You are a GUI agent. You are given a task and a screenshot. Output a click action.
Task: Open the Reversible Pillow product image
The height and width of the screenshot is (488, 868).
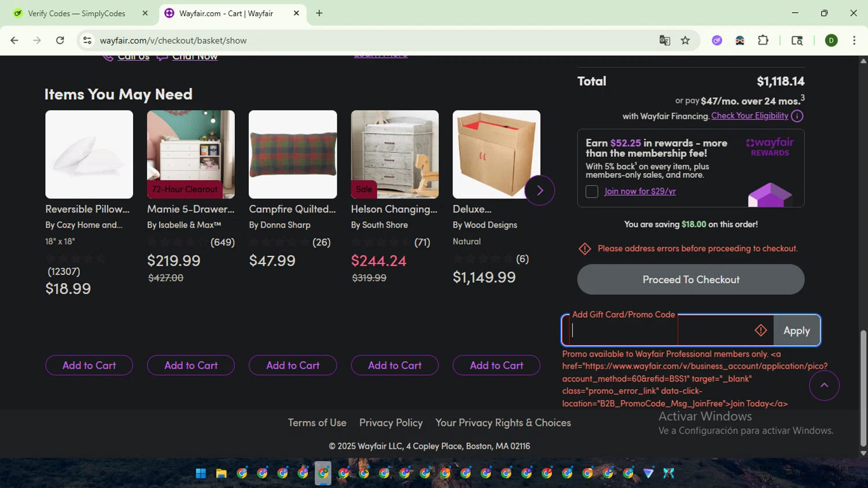tap(89, 155)
